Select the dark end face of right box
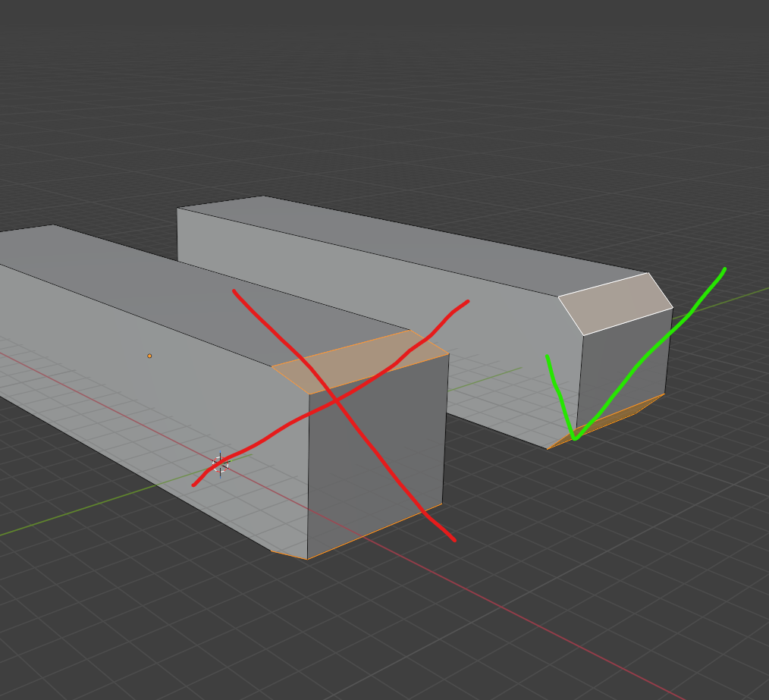Viewport: 769px width, 700px height. click(x=624, y=368)
